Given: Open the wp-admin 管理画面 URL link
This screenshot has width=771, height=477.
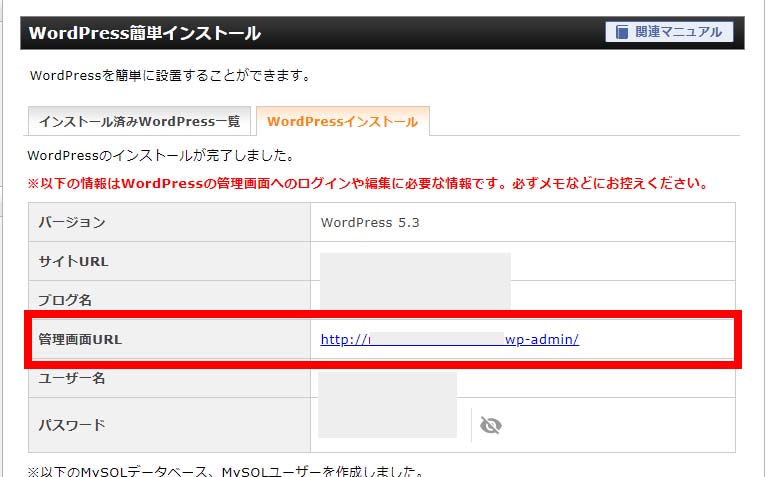Looking at the screenshot, I should pyautogui.click(x=449, y=339).
